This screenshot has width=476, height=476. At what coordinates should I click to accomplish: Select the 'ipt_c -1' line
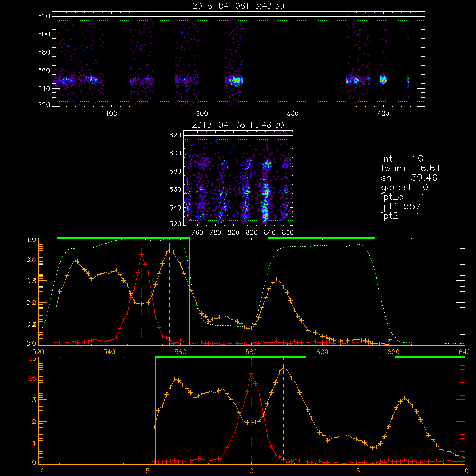[x=403, y=197]
